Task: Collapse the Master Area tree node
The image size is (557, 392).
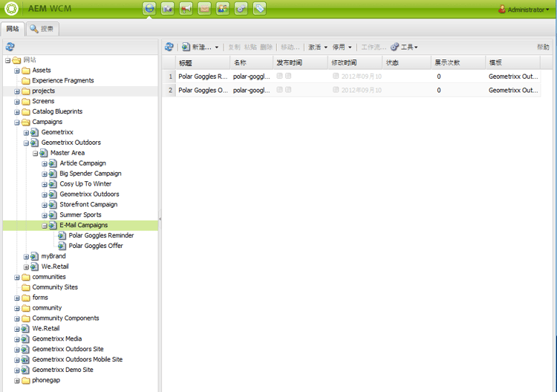Action: (x=35, y=154)
